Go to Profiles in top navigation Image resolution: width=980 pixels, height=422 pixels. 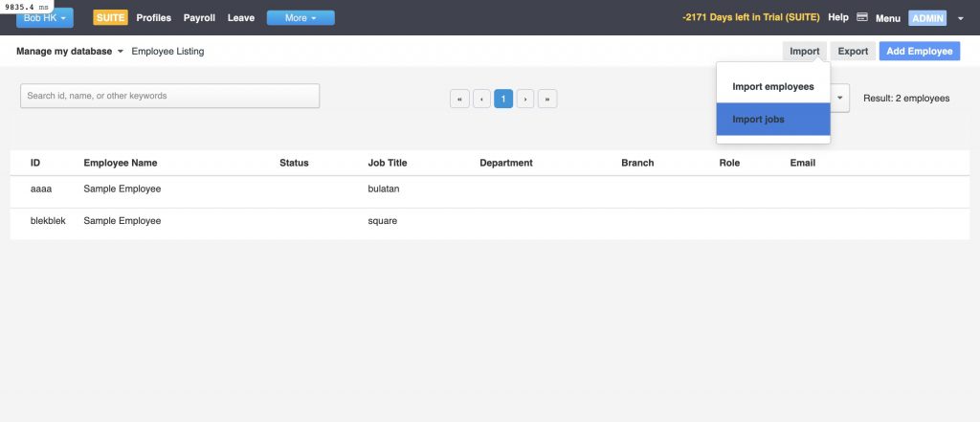coord(154,17)
